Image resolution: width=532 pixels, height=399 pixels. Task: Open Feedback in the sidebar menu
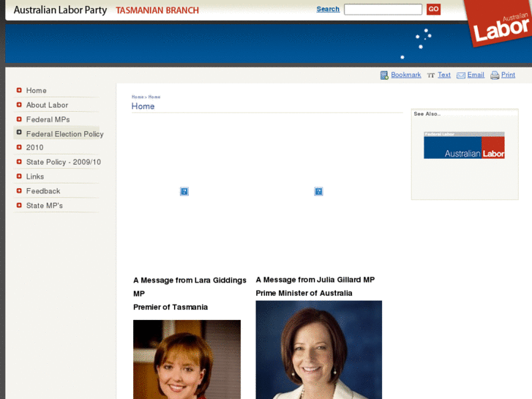(43, 192)
